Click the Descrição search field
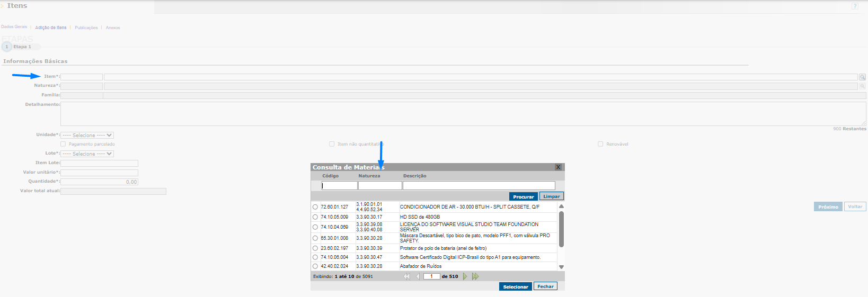This screenshot has height=297, width=868. 479,185
